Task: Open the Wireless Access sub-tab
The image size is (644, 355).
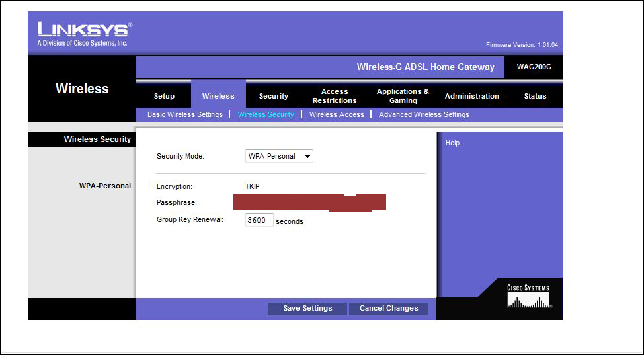Action: 337,114
